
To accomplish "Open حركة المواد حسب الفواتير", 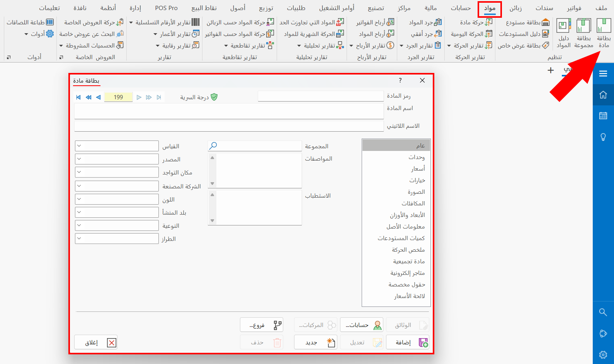I will coord(240,34).
